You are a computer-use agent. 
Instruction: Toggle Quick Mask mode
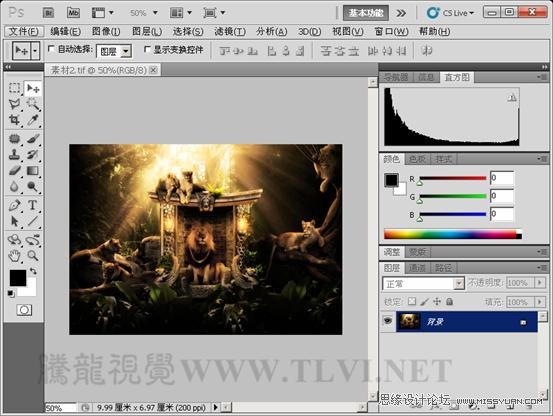click(x=24, y=310)
